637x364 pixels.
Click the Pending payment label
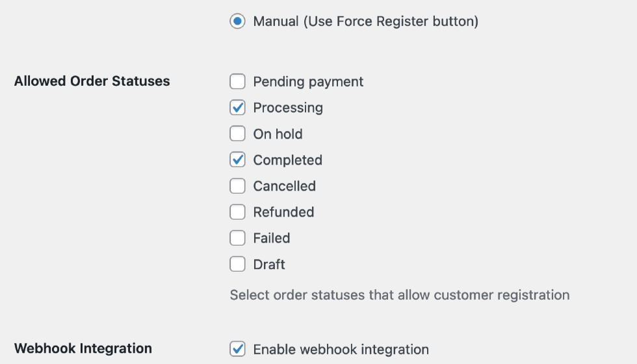(308, 82)
